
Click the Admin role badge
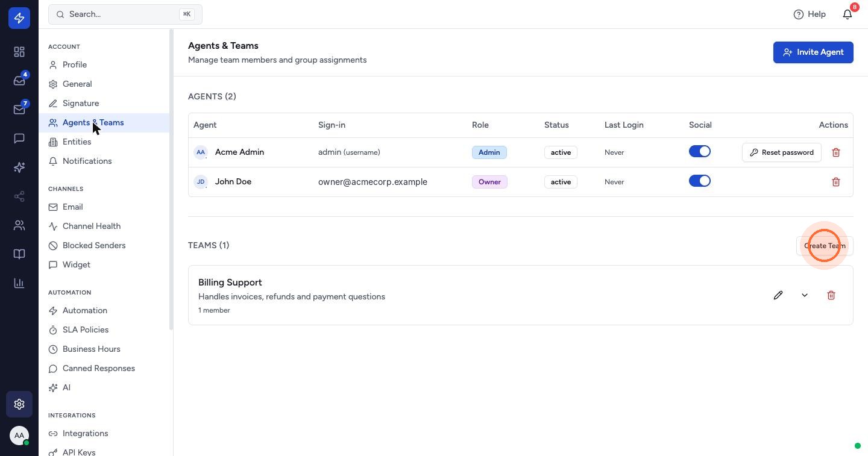pos(489,152)
